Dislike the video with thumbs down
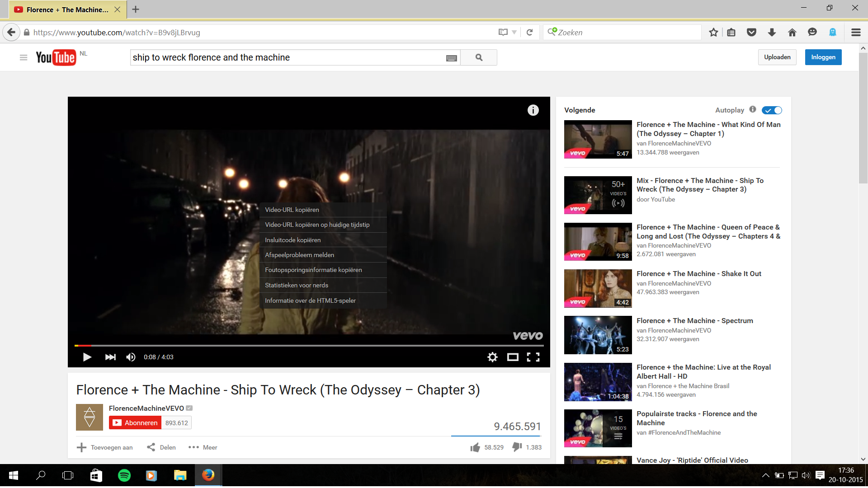Viewport: 868px width, 488px height. pyautogui.click(x=517, y=447)
